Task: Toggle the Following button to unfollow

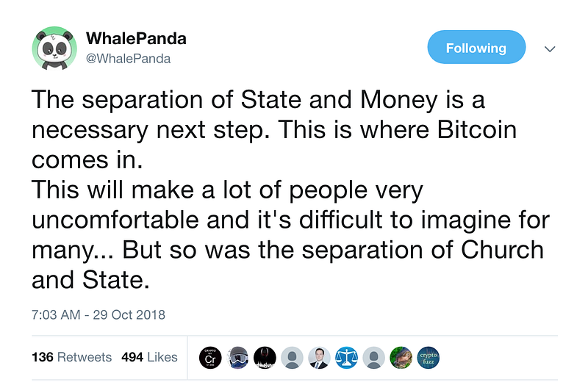Action: (476, 47)
